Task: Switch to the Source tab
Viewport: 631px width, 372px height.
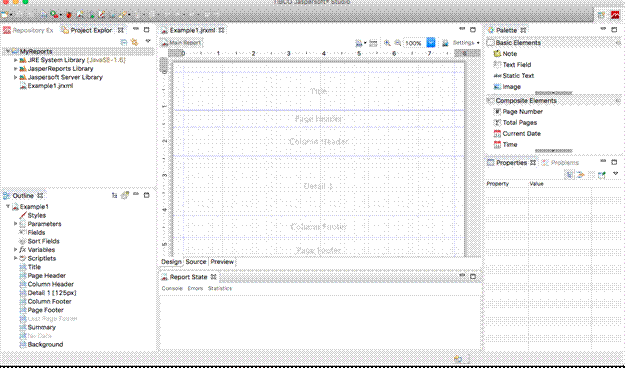Action: tap(196, 262)
